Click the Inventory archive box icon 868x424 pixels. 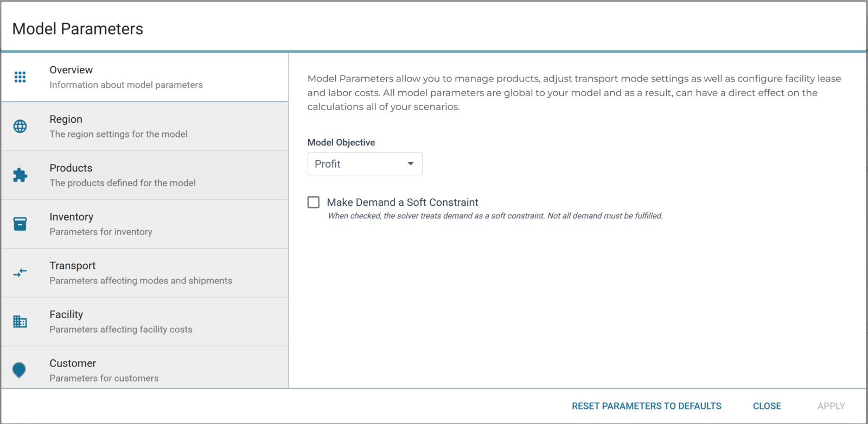(x=20, y=224)
